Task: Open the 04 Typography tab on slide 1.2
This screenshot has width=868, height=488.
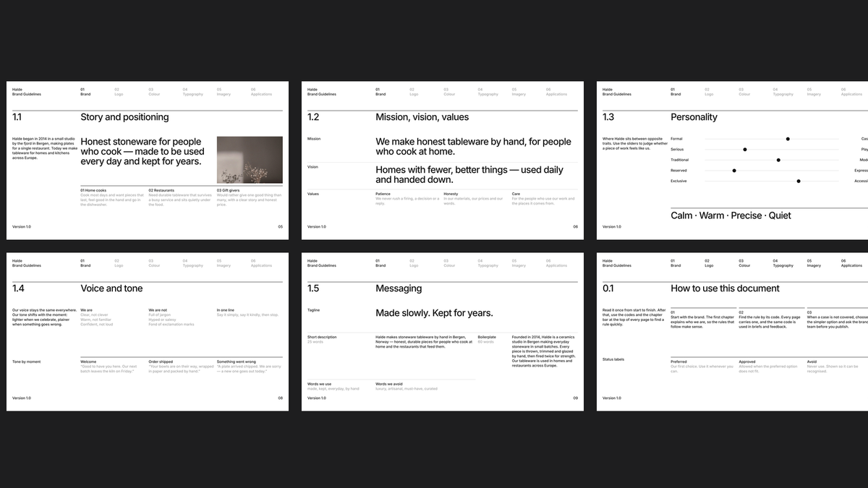Action: pyautogui.click(x=488, y=92)
